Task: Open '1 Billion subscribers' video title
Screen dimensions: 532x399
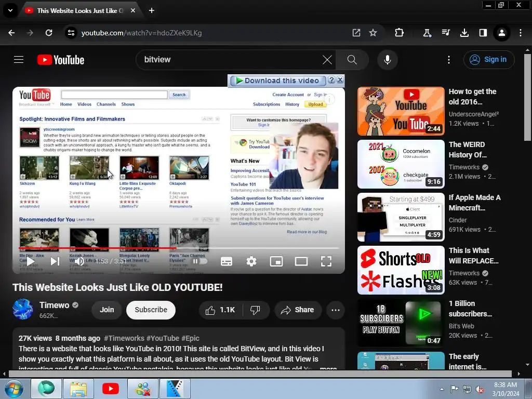Action: click(x=470, y=309)
